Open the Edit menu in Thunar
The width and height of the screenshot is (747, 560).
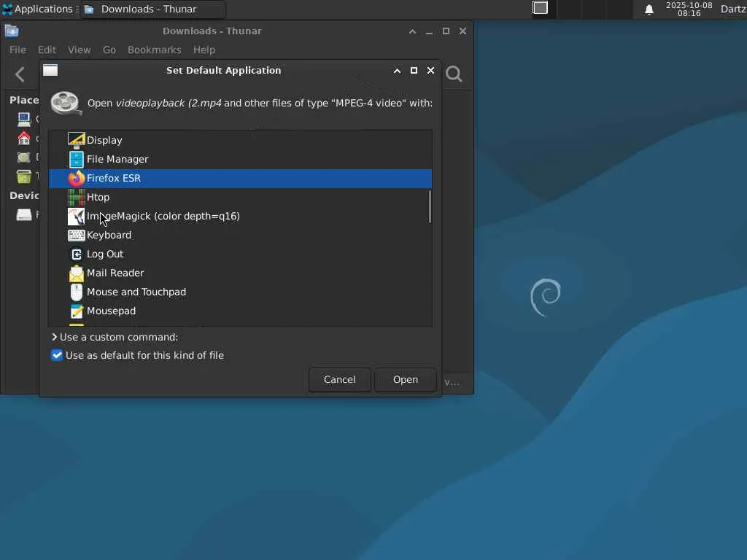coord(47,50)
